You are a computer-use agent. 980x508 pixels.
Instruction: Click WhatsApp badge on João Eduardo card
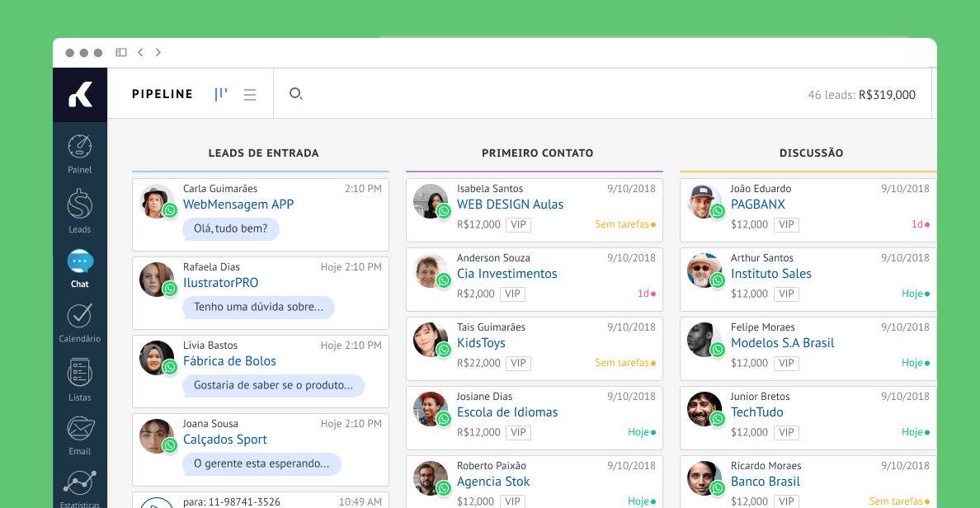pyautogui.click(x=718, y=211)
